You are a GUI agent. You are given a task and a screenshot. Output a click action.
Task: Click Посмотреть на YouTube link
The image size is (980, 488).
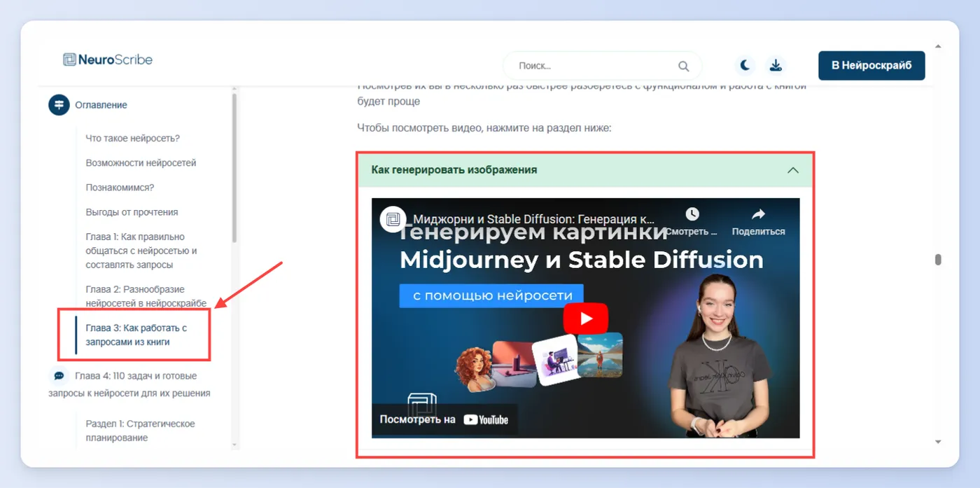(444, 419)
